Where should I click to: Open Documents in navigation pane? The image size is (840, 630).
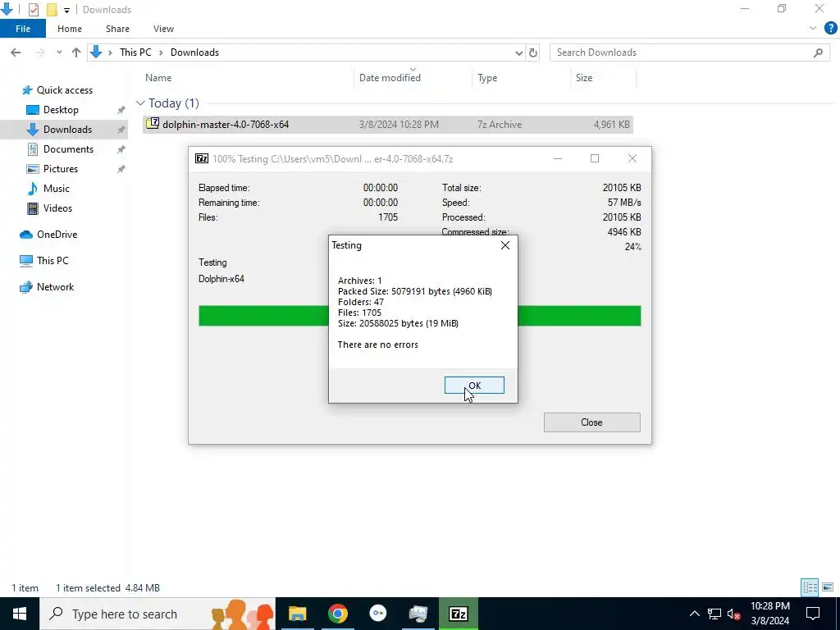(x=68, y=149)
